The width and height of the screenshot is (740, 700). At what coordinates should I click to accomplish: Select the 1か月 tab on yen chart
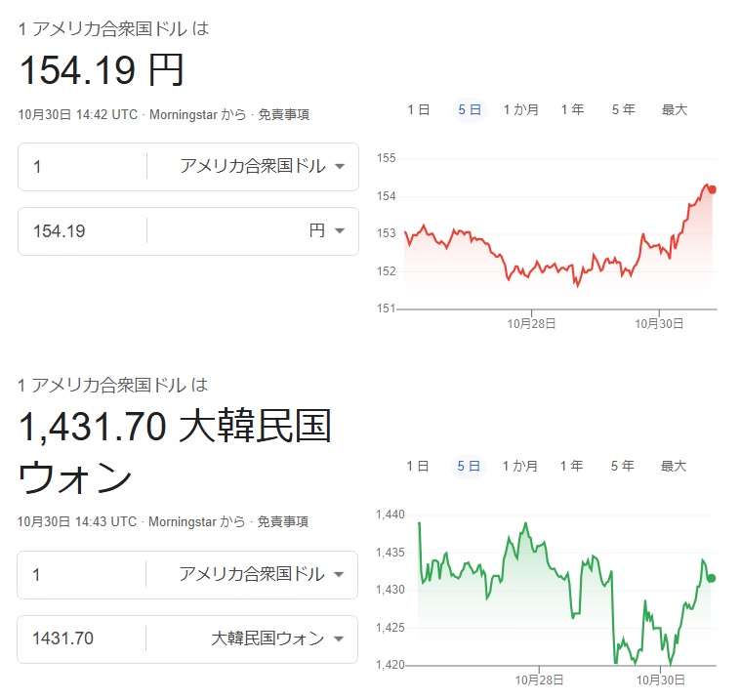pyautogui.click(x=520, y=110)
